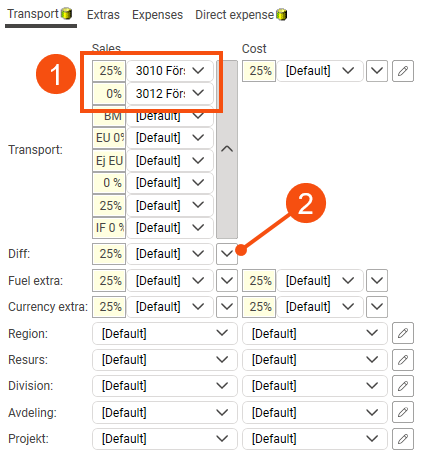Switch to the Expenses tab
Screen dimensions: 421x456
click(157, 15)
